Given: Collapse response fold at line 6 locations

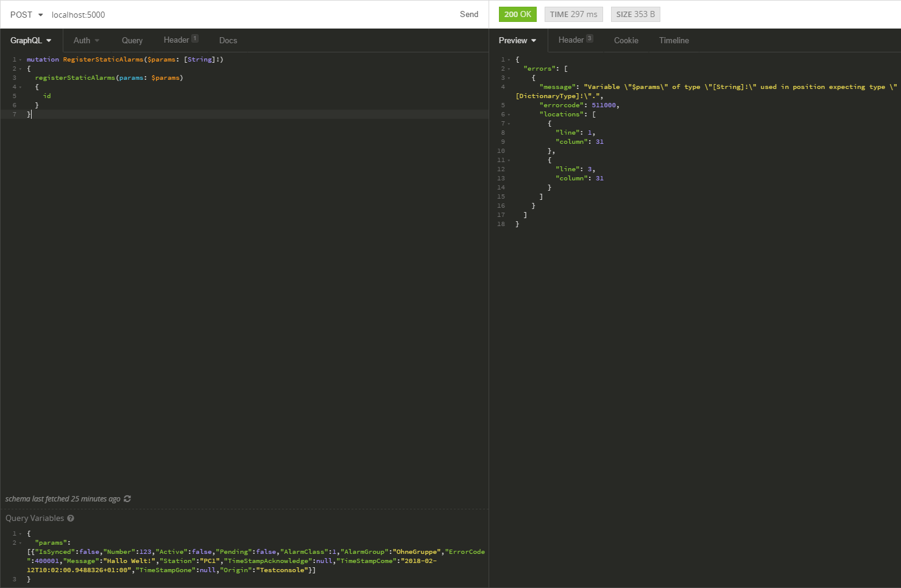Looking at the screenshot, I should tap(509, 115).
